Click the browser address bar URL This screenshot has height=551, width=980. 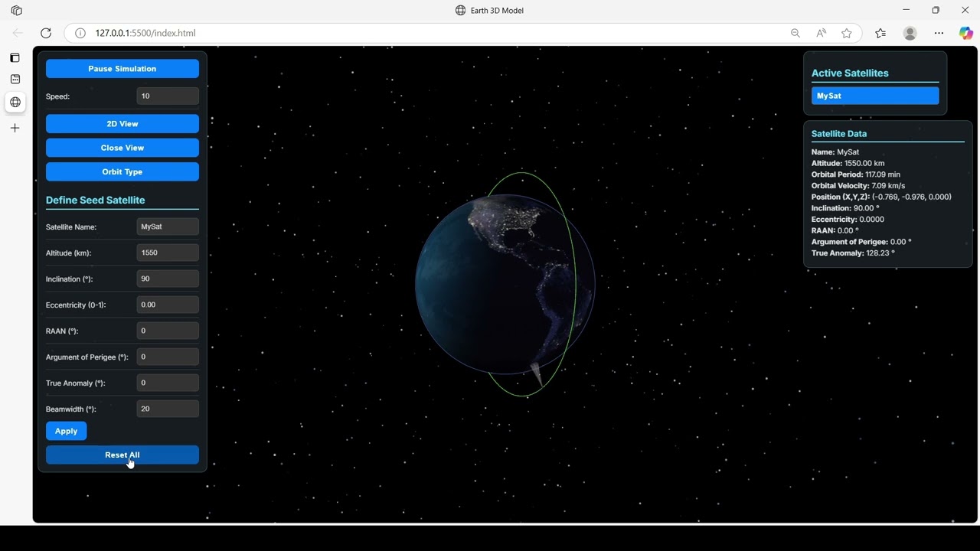(145, 33)
